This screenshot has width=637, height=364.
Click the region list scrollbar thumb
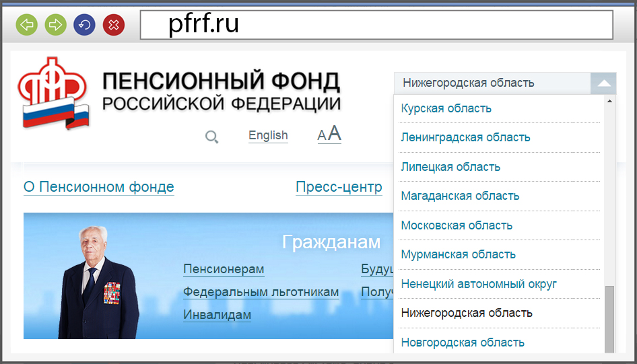(x=609, y=320)
